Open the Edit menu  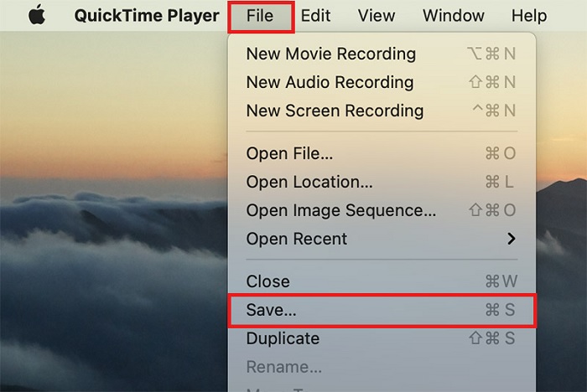[x=315, y=16]
